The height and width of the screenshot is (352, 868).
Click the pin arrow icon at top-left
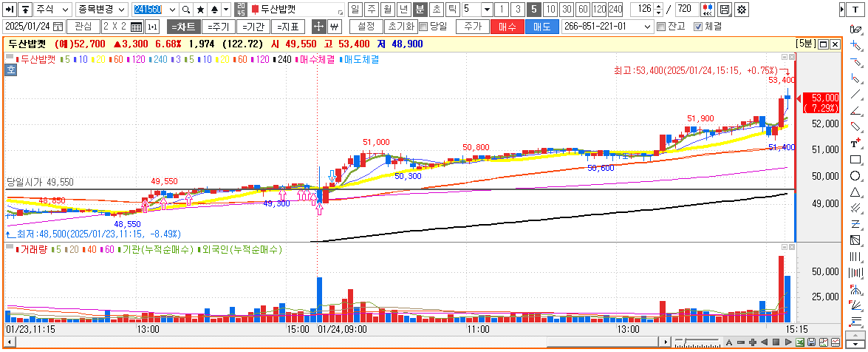(x=10, y=10)
